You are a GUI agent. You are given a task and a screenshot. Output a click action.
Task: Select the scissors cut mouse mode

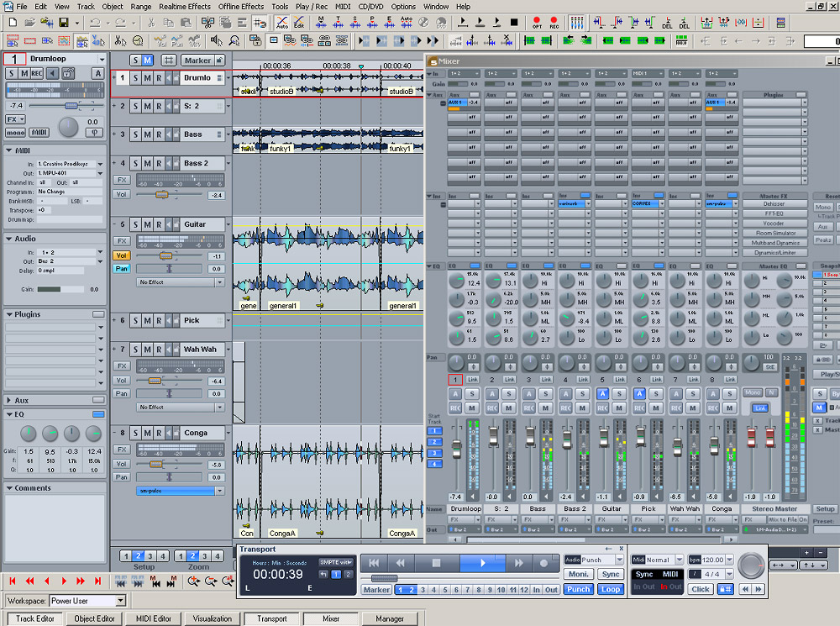tap(120, 40)
